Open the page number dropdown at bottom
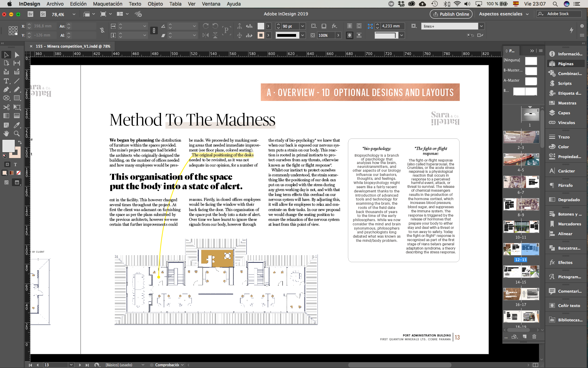Screen dimensions: 588x368 [71, 365]
